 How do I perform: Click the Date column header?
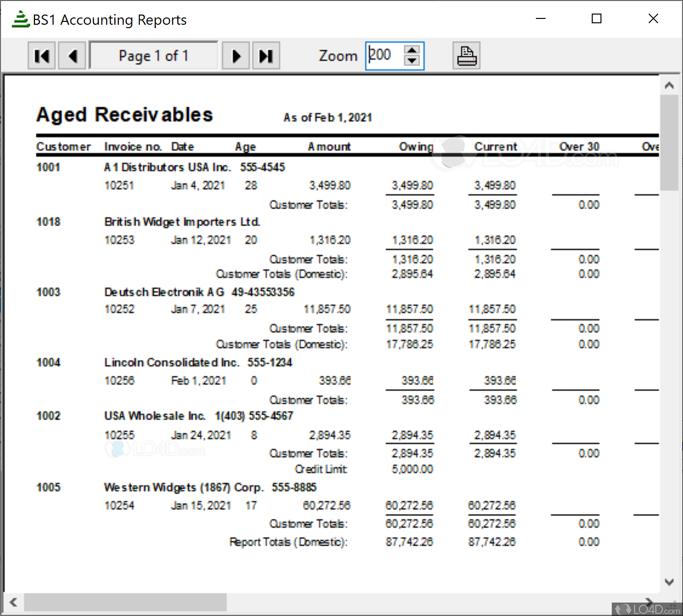183,146
